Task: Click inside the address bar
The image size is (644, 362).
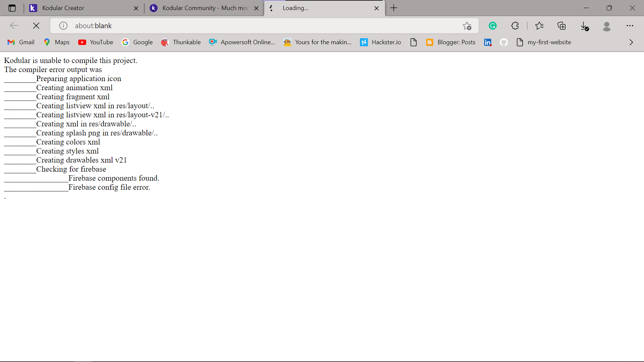Action: point(235,25)
